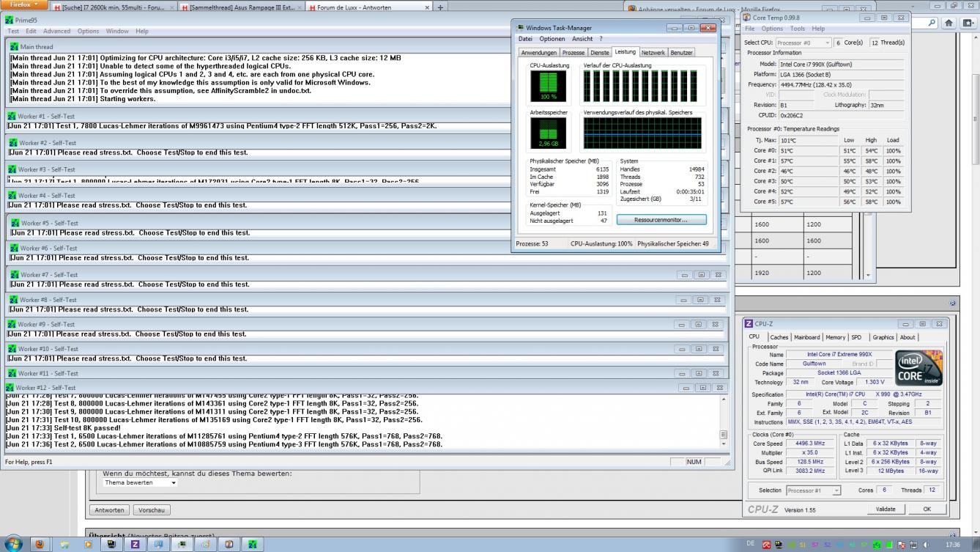Open Core Temp Tools menu
Viewport: 980px width, 552px height.
pyautogui.click(x=797, y=29)
